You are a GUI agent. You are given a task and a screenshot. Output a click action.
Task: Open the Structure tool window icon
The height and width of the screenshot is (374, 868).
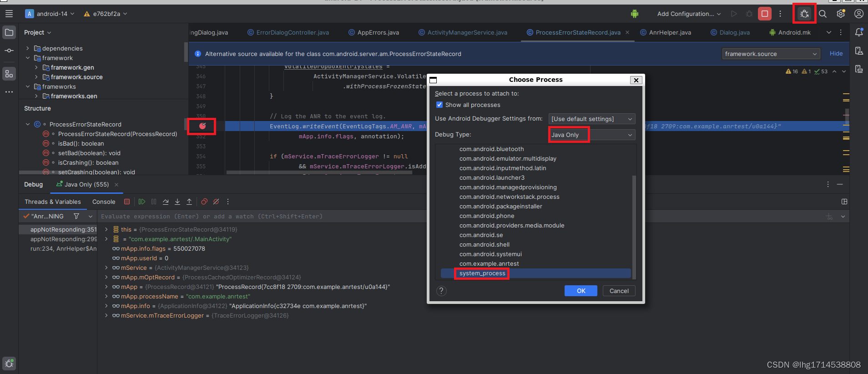(9, 74)
